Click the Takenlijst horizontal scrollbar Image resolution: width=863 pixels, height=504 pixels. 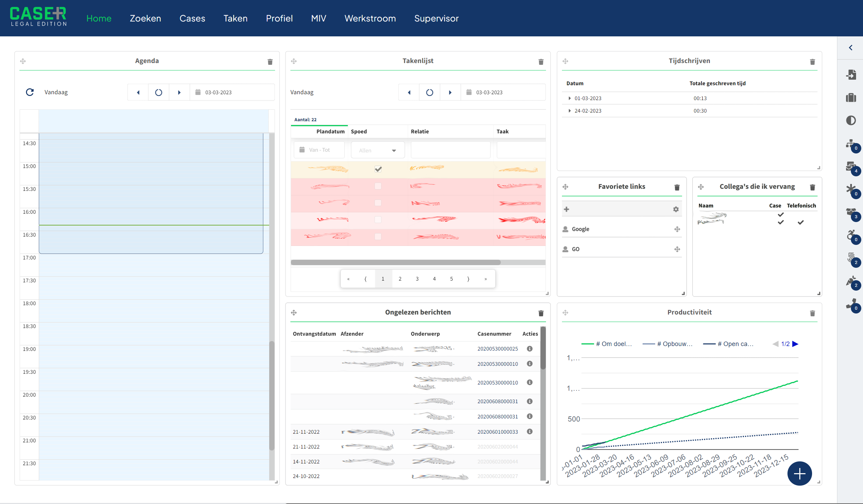click(395, 263)
